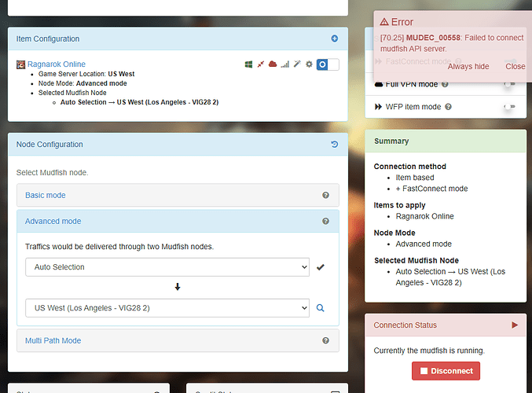Click the plus icon in Item Configuration header
532x393 pixels.
335,39
